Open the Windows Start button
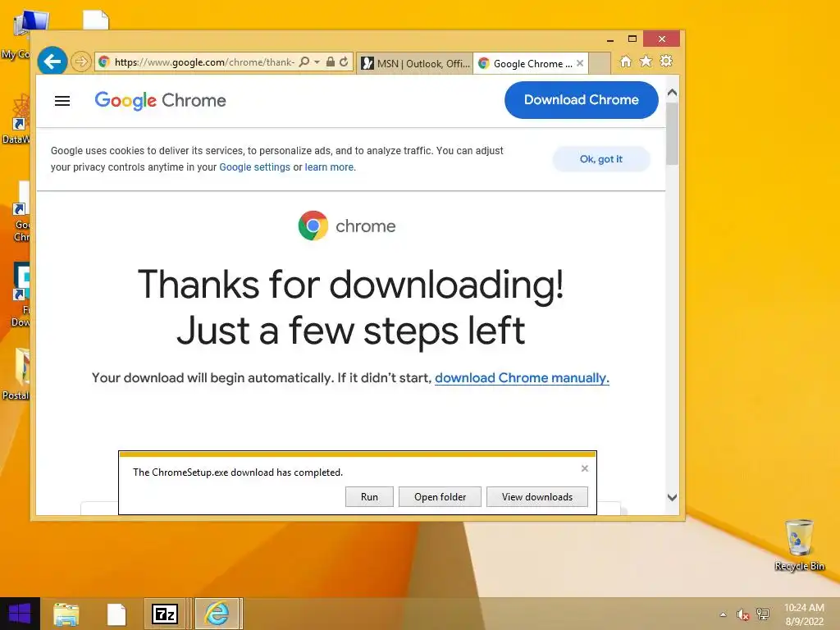This screenshot has height=630, width=840. [x=20, y=614]
